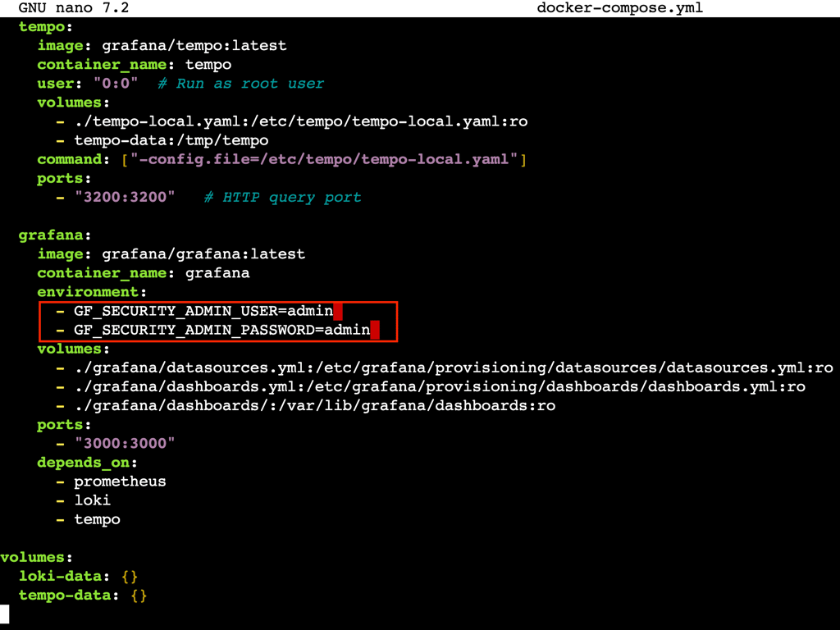Viewport: 840px width, 630px height.
Task: Click the grafana service key
Action: pos(45,235)
